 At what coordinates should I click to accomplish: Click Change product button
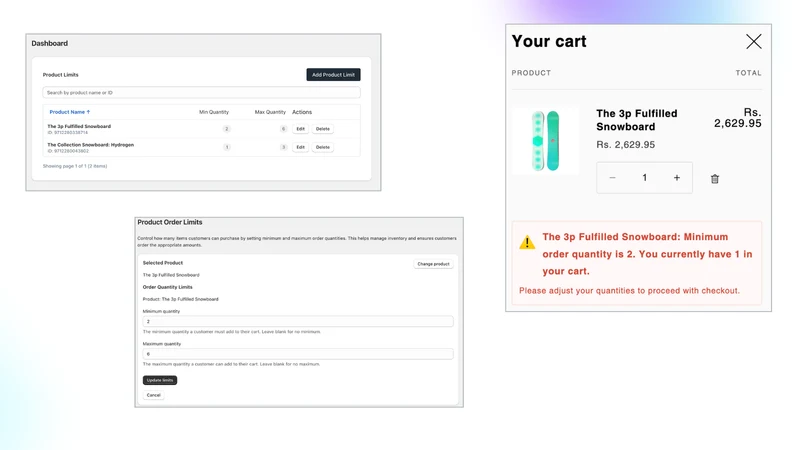433,264
